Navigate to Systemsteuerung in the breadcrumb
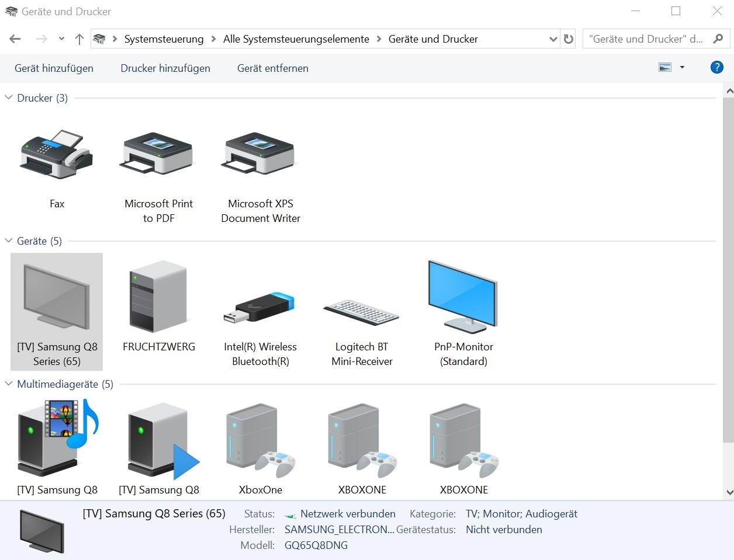This screenshot has width=734, height=560. click(x=164, y=39)
